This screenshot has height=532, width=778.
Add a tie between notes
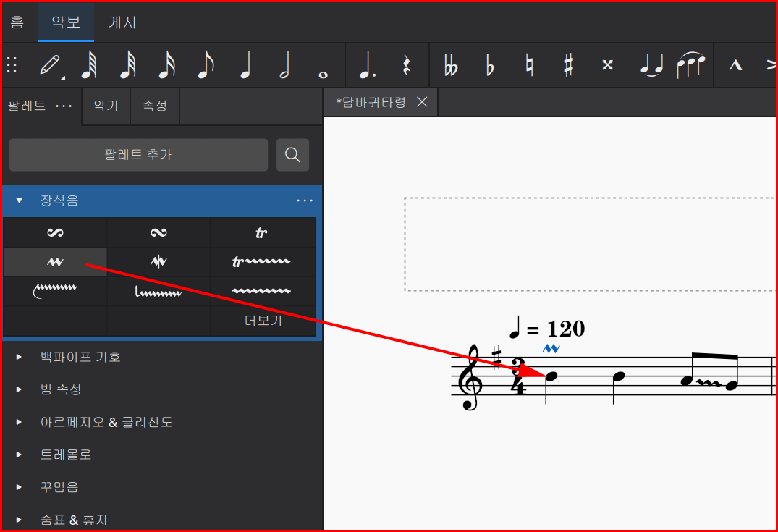[x=651, y=65]
